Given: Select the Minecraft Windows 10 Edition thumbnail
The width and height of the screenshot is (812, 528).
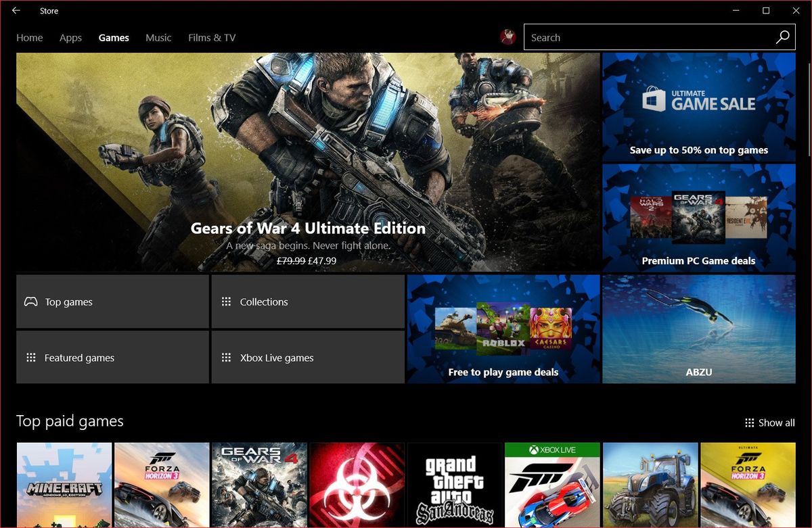Looking at the screenshot, I should coord(64,485).
